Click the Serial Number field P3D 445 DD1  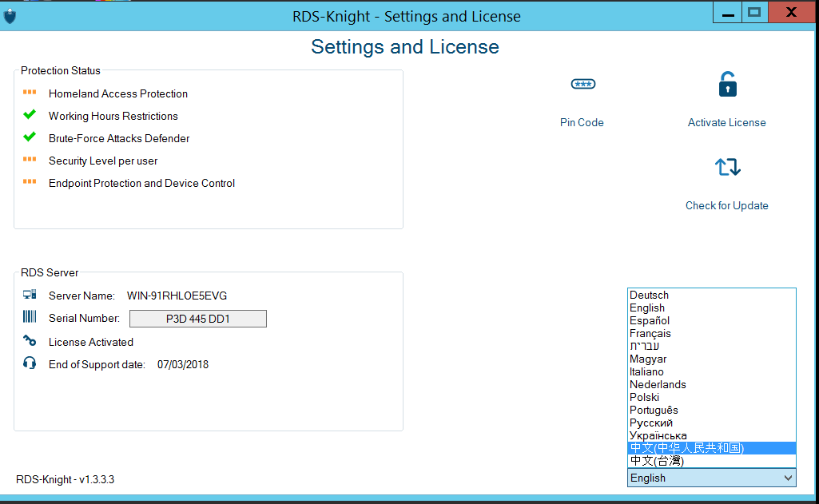[197, 319]
